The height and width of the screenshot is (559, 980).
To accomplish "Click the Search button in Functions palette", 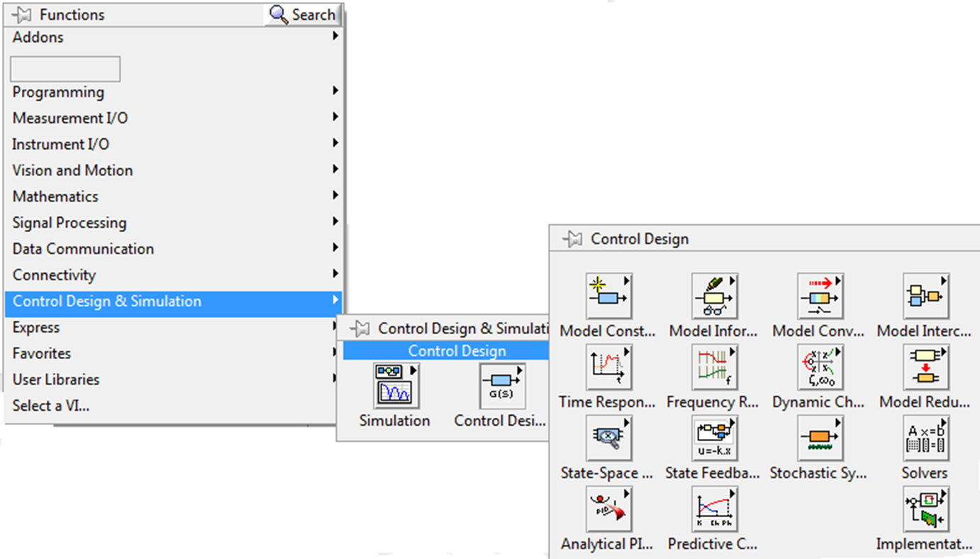I will click(303, 15).
